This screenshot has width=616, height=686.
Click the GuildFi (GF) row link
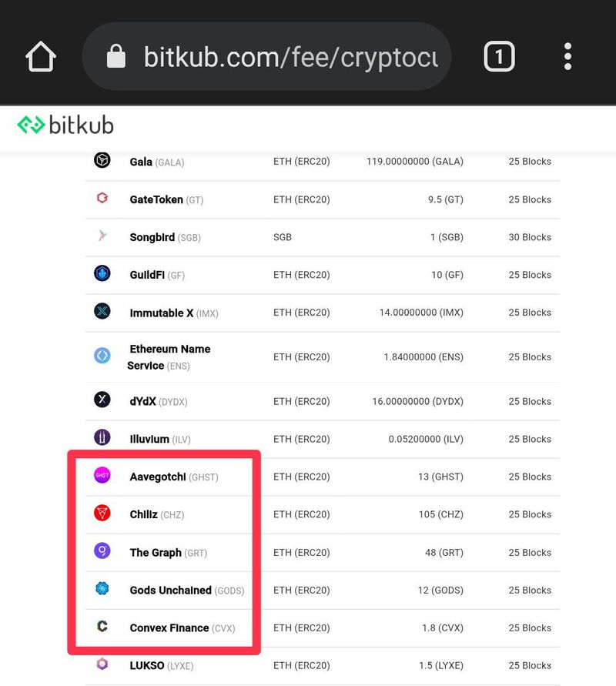point(308,275)
